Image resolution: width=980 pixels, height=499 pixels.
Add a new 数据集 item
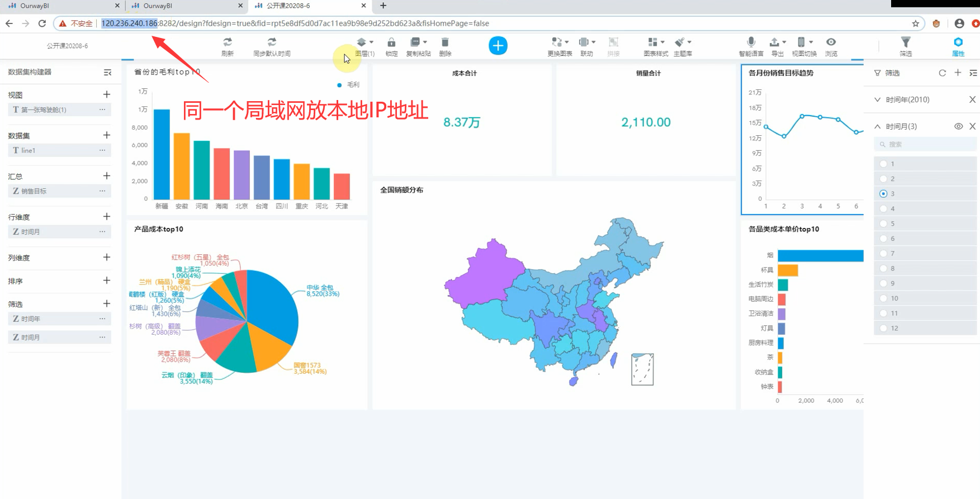(107, 135)
